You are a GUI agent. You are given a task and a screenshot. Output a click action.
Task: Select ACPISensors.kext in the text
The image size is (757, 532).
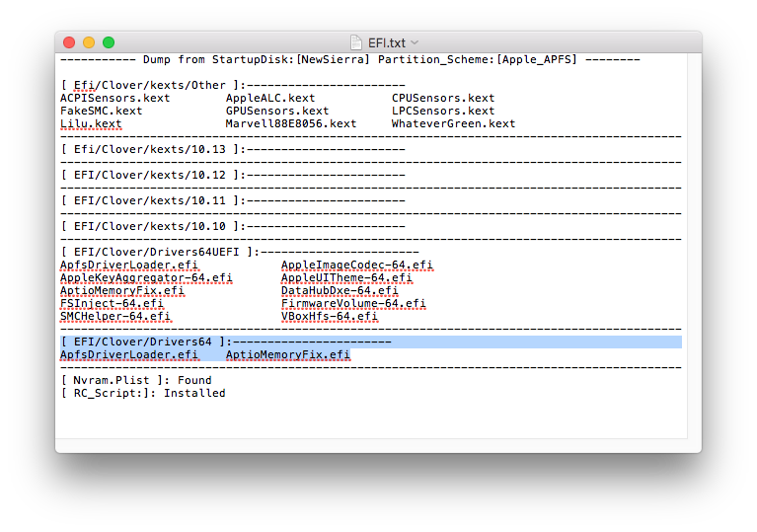(x=114, y=98)
